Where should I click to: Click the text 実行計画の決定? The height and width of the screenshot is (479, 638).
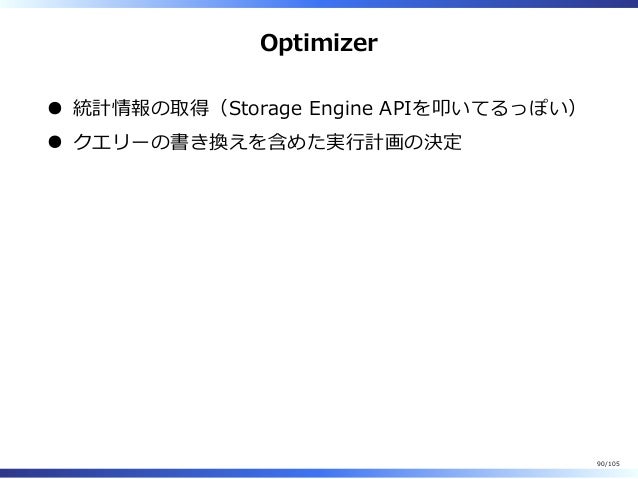[393, 142]
